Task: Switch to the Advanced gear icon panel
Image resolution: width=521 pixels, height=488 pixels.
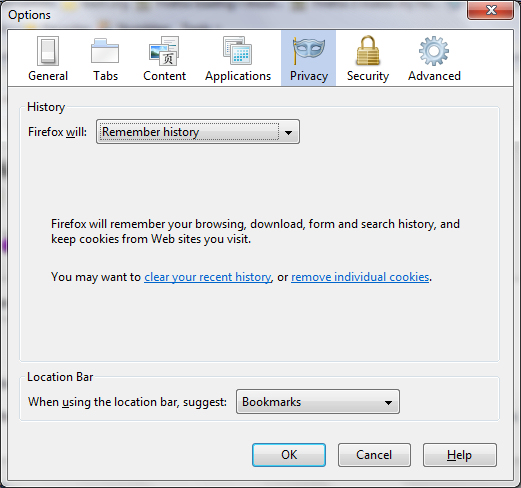Action: coord(434,51)
